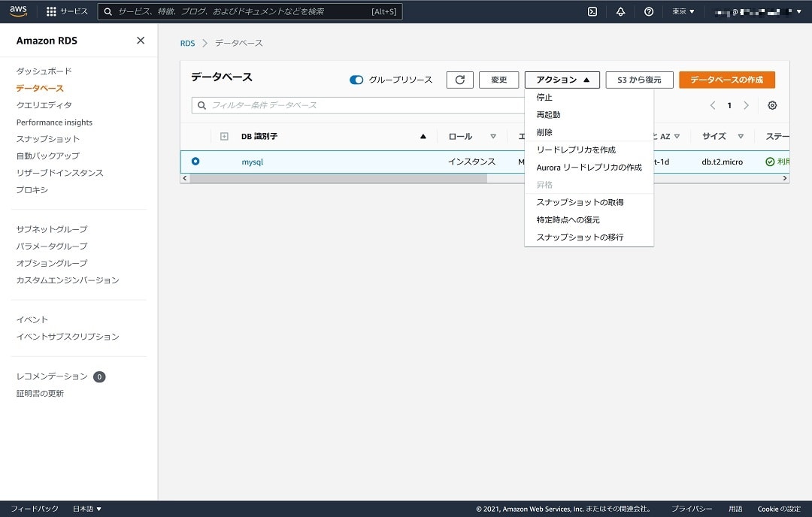Open the 日本語 language dropdown
The image size is (812, 517).
click(x=86, y=509)
